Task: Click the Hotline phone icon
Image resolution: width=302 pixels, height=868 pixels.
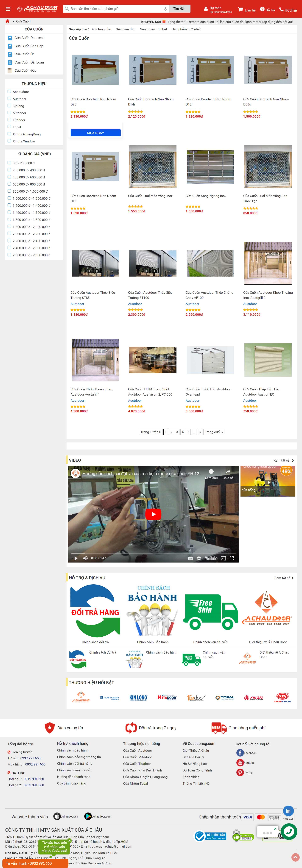Action: point(281,9)
